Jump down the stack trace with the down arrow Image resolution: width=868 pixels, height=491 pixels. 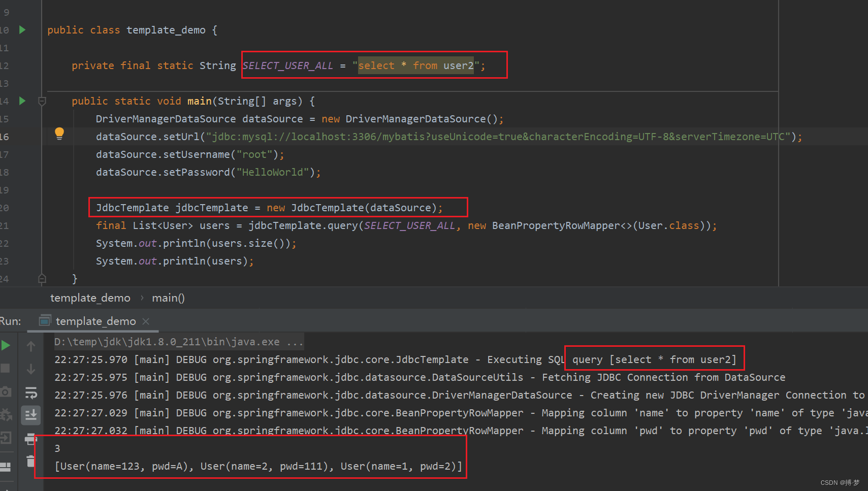pyautogui.click(x=31, y=369)
